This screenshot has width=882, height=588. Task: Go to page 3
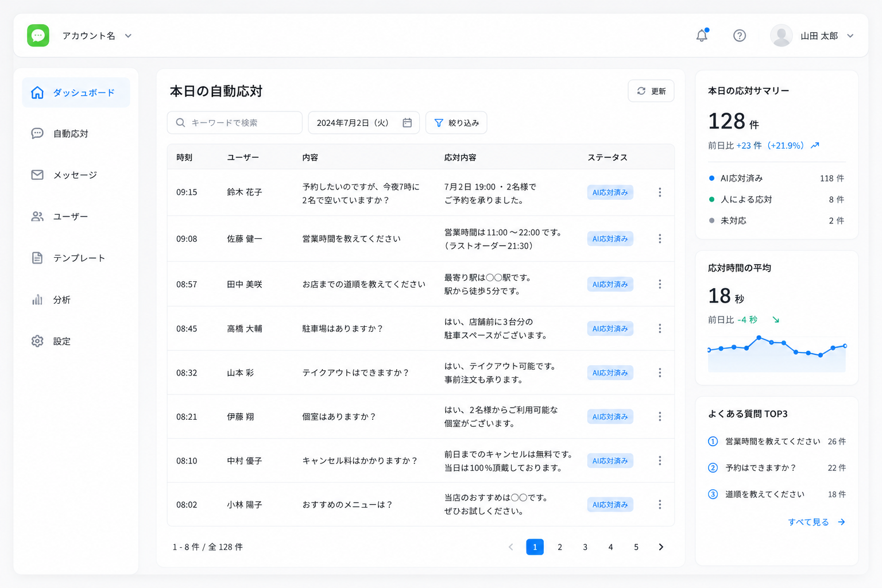[585, 547]
